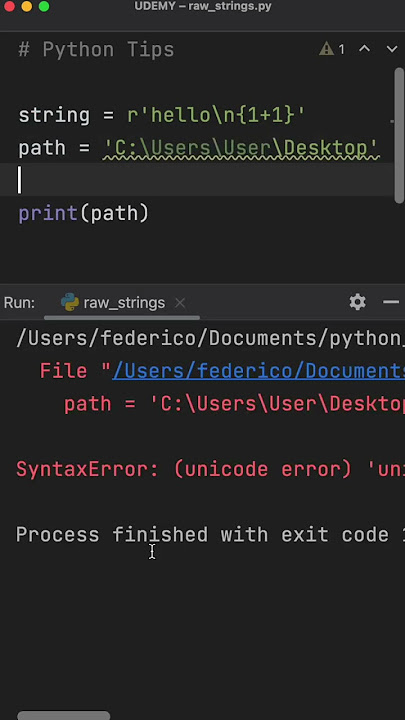This screenshot has height=720, width=405.
Task: Jump to previous highlighted error arrow
Action: [x=364, y=49]
